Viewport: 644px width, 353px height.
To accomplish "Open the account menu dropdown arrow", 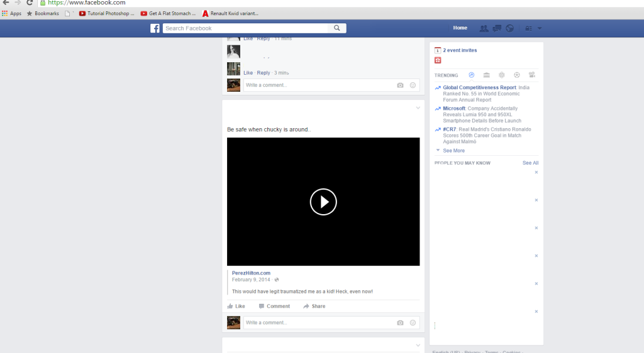I will pos(540,28).
